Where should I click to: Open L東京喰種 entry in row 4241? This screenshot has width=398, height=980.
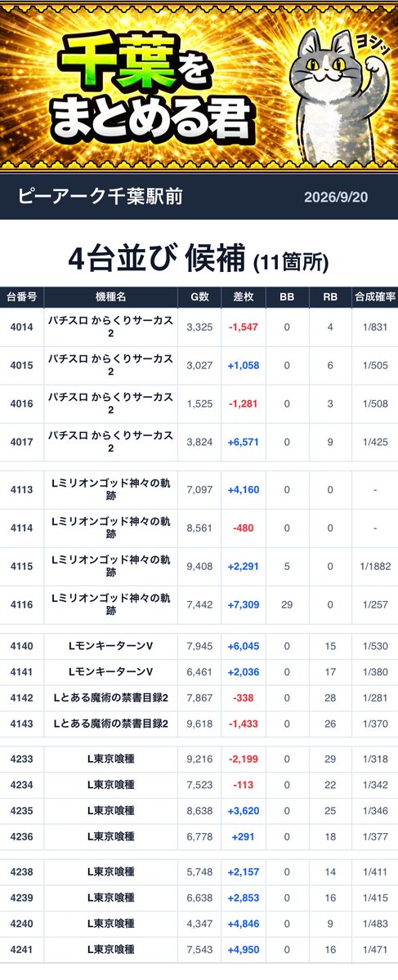110,950
